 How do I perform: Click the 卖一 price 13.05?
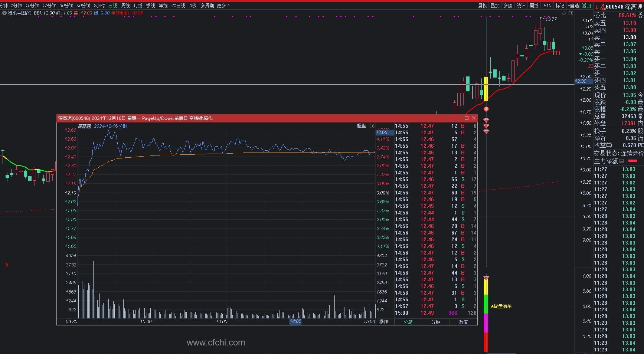tap(629, 51)
